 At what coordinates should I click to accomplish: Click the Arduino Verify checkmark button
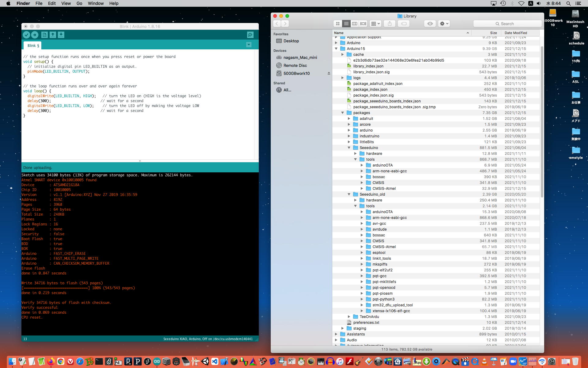(26, 35)
